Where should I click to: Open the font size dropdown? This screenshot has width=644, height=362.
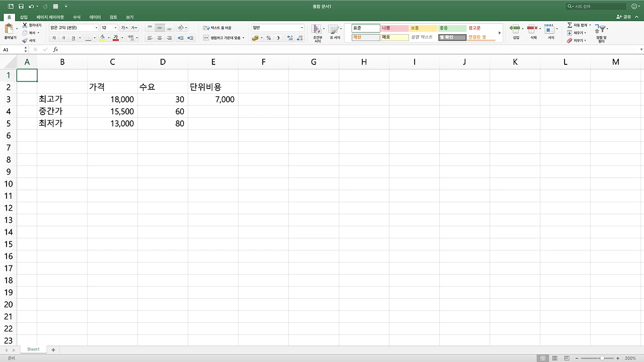click(116, 28)
